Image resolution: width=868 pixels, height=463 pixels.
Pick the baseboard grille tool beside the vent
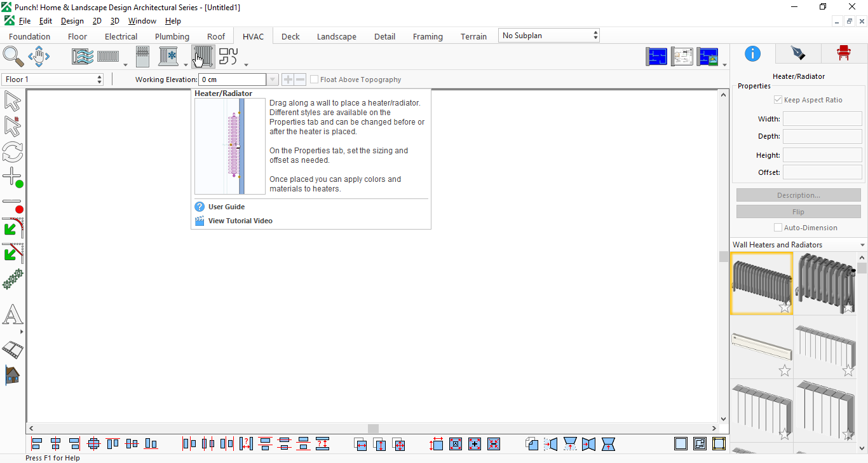click(108, 57)
